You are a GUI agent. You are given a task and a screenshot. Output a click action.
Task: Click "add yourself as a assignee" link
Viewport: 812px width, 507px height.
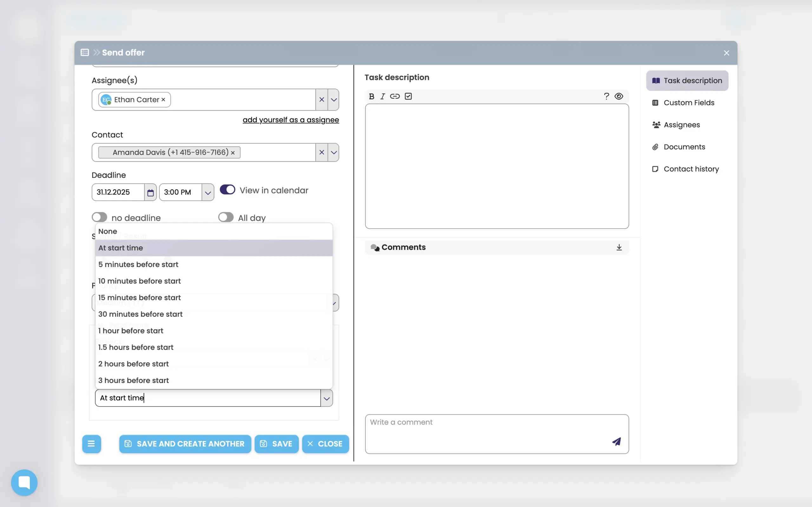[x=291, y=120]
